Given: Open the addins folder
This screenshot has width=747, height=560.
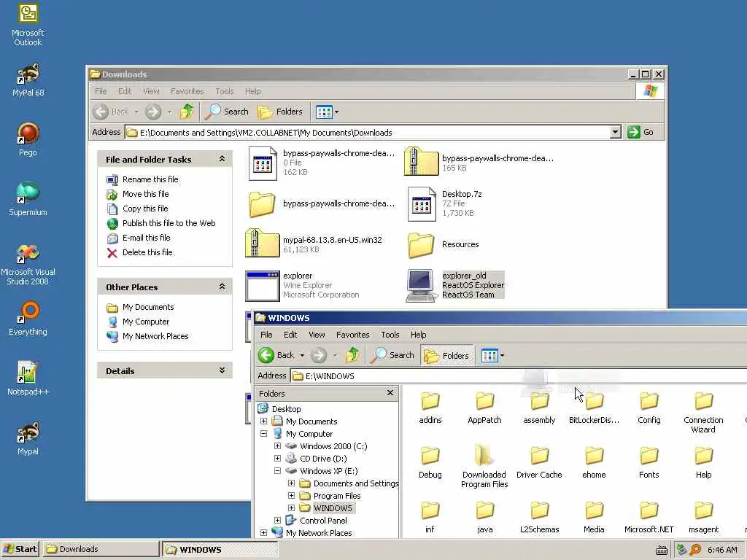Looking at the screenshot, I should pyautogui.click(x=430, y=408).
